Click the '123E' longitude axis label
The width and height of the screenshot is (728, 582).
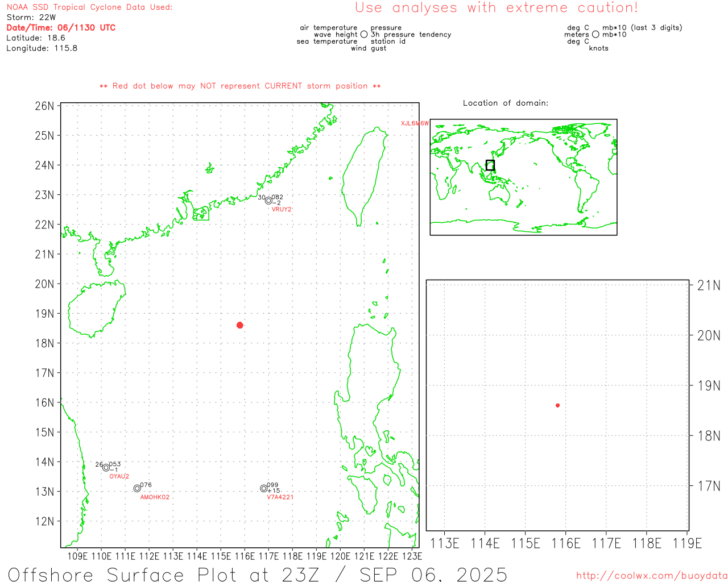pos(412,556)
